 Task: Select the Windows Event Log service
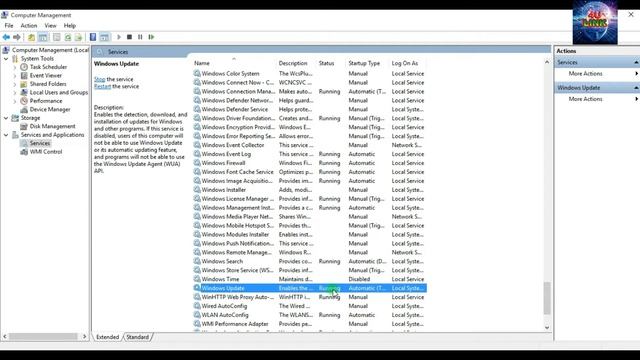point(310,154)
